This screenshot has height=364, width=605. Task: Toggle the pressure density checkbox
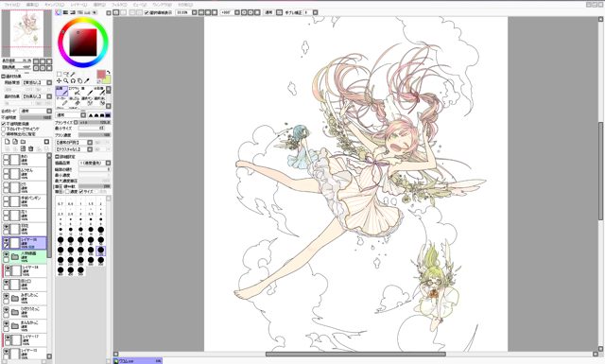pyautogui.click(x=67, y=192)
